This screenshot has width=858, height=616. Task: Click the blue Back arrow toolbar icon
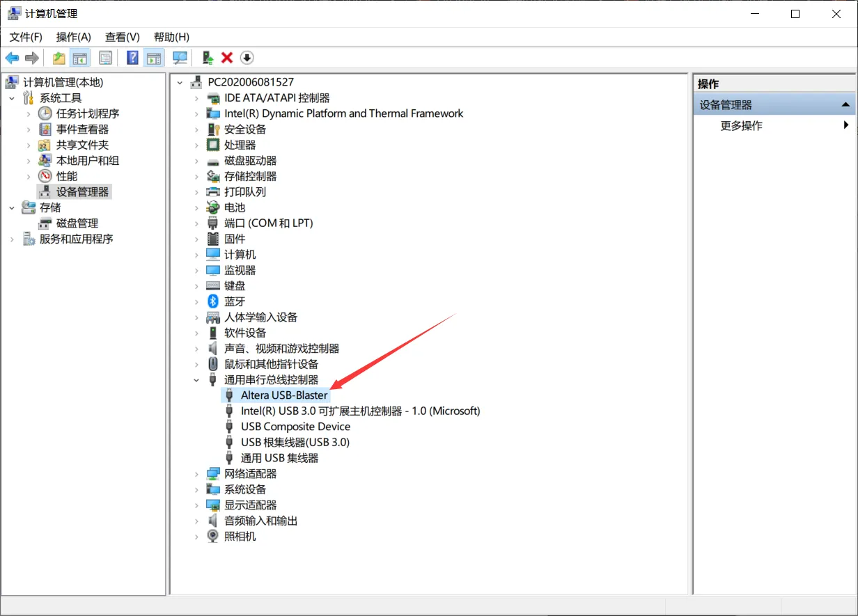[x=12, y=58]
